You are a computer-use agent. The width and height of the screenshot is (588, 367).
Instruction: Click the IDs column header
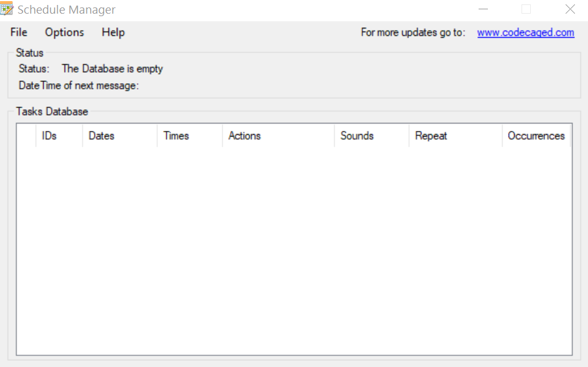coord(50,135)
